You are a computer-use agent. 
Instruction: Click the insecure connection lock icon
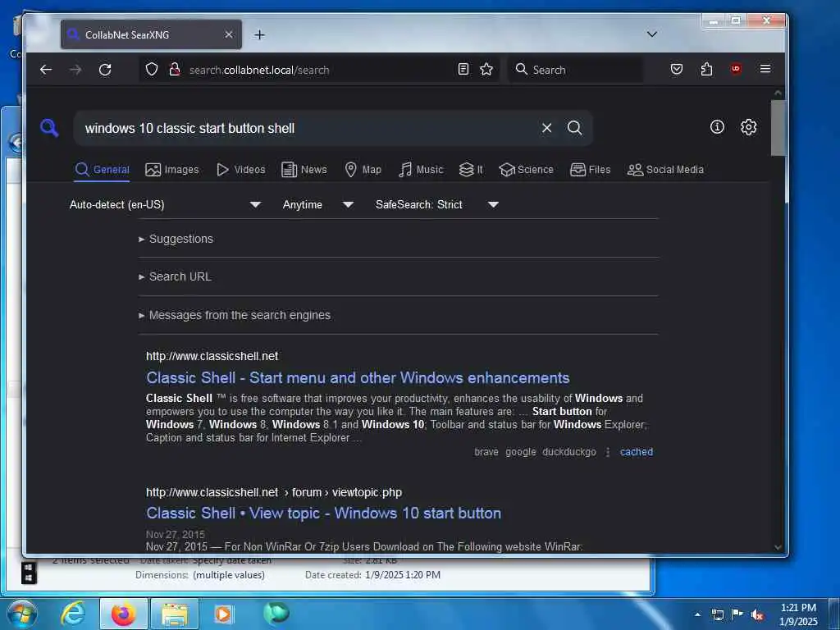coord(174,69)
